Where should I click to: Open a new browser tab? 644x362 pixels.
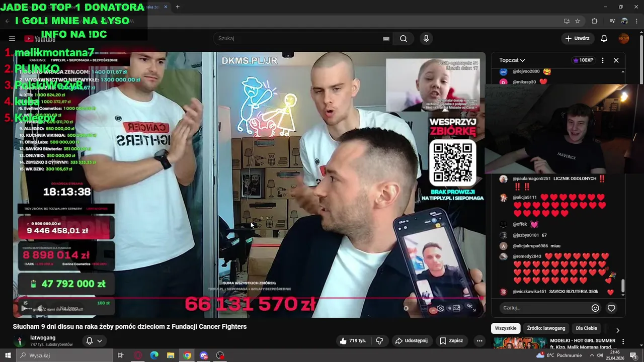[178, 7]
